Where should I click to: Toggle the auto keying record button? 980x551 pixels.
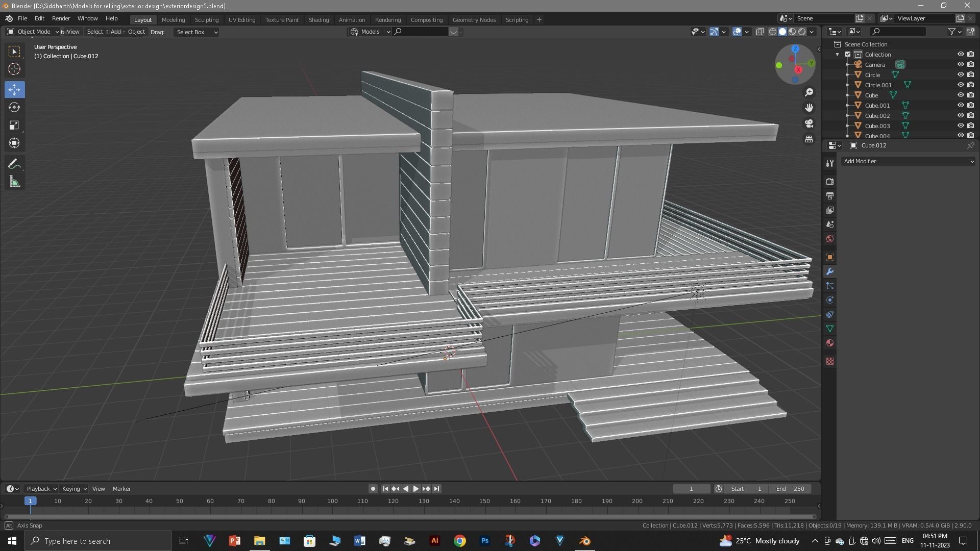373,489
